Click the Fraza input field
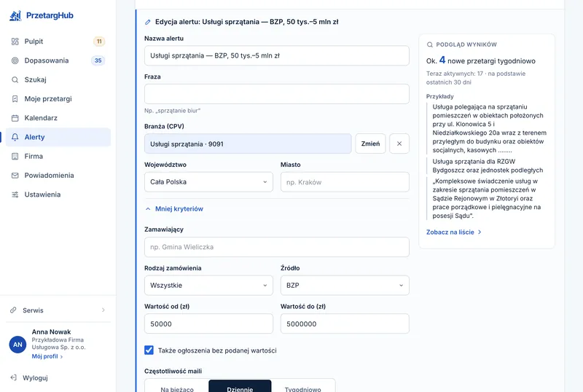This screenshot has width=583, height=392. point(277,94)
